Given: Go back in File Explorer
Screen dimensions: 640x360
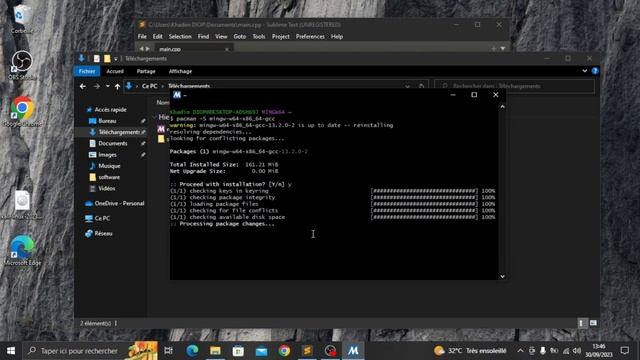Looking at the screenshot, I should click(83, 87).
